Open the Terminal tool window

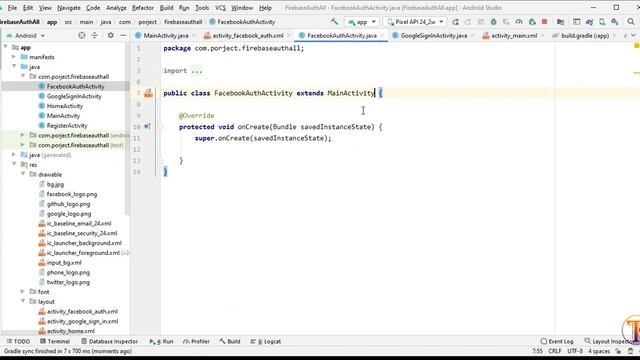55,341
